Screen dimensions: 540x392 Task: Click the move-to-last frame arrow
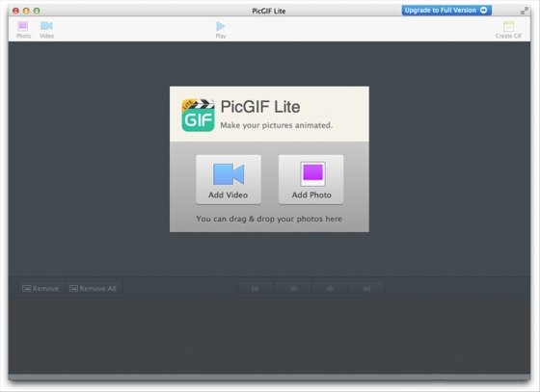pyautogui.click(x=366, y=289)
